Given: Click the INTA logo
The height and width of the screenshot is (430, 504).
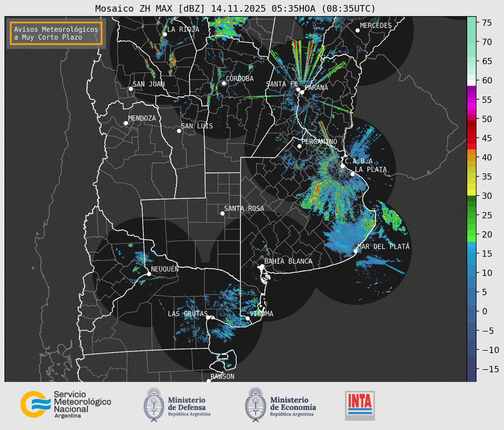Looking at the screenshot, I should pyautogui.click(x=360, y=405).
